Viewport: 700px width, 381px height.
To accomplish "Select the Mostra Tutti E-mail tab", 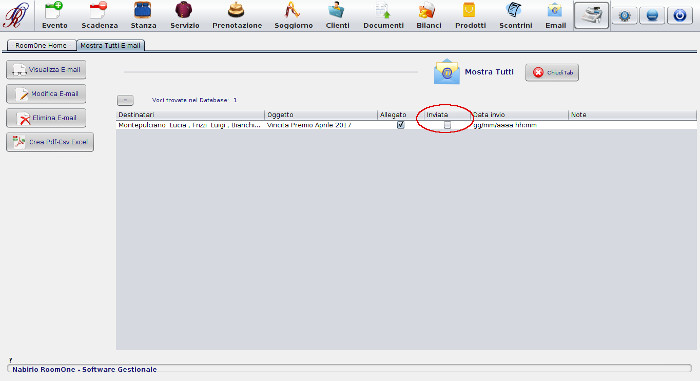I will (x=110, y=46).
